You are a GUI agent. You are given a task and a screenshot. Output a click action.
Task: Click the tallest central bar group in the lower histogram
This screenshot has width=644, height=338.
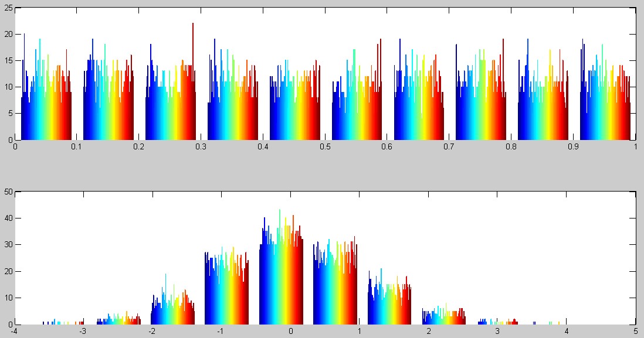[x=281, y=275]
